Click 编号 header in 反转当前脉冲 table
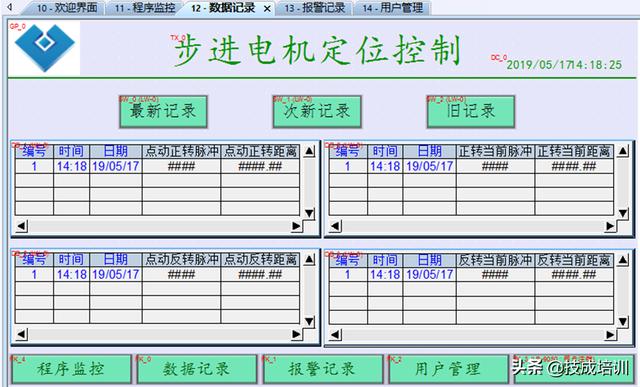 pyautogui.click(x=348, y=260)
